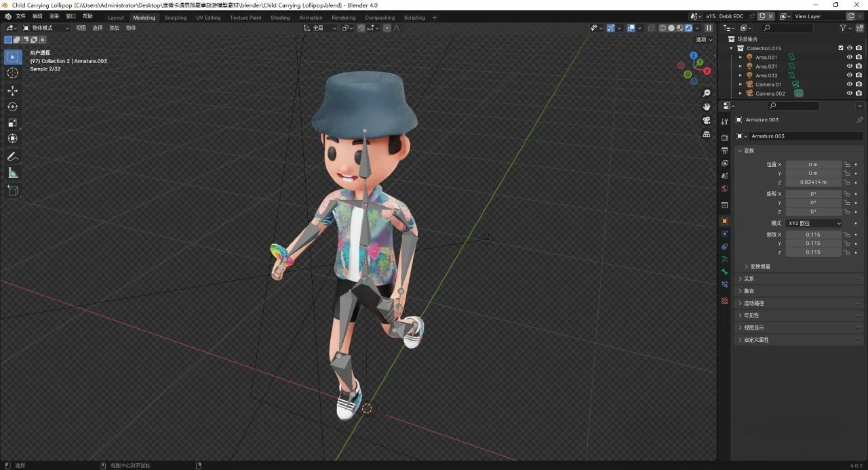This screenshot has width=868, height=470.
Task: Open the Render properties tab
Action: point(724,138)
